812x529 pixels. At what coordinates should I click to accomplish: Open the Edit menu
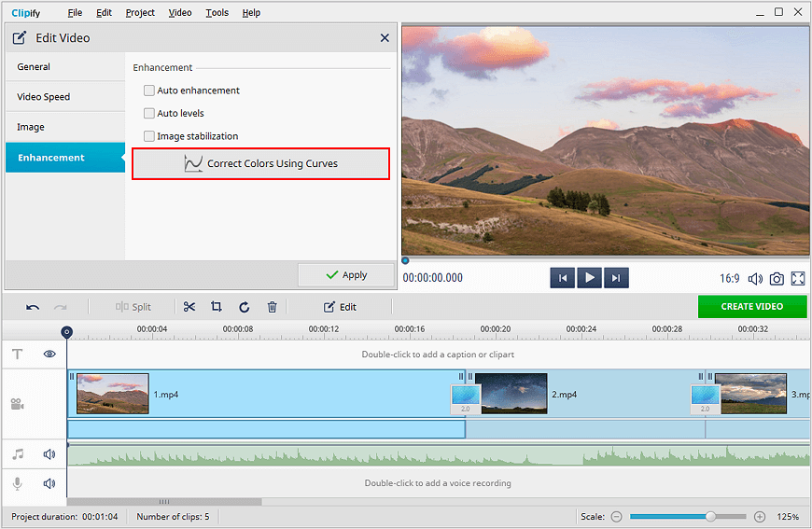(105, 12)
